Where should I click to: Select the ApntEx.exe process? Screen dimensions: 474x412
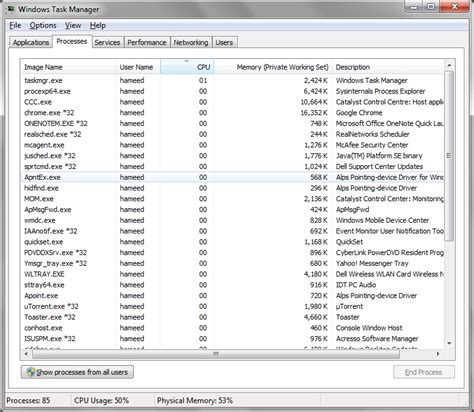(x=232, y=177)
